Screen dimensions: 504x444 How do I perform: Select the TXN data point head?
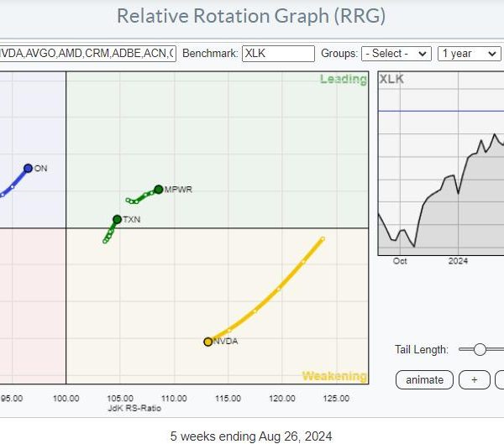point(118,219)
